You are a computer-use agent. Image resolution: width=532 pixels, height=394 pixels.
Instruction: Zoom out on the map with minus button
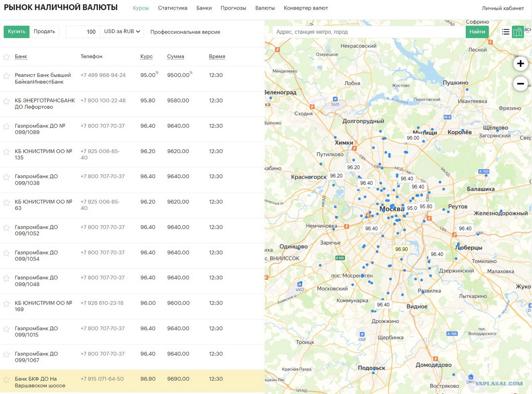(520, 84)
